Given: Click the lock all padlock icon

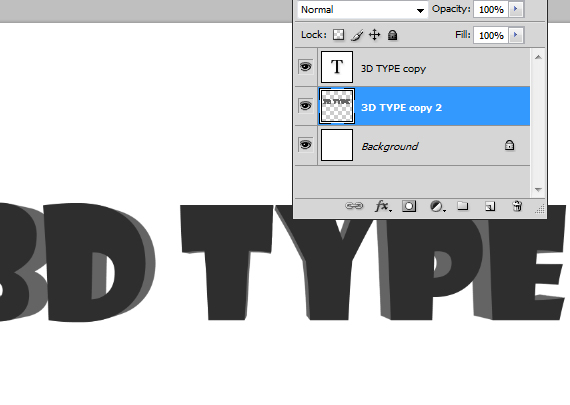Looking at the screenshot, I should (392, 35).
